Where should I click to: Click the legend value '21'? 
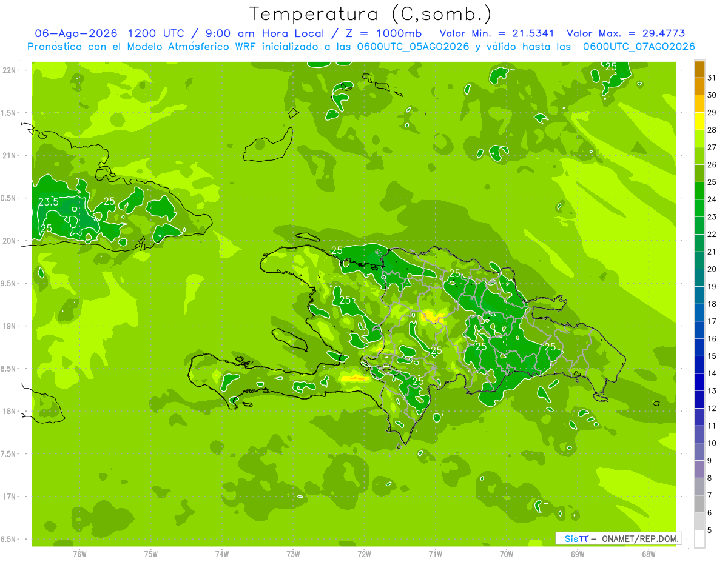pos(712,252)
